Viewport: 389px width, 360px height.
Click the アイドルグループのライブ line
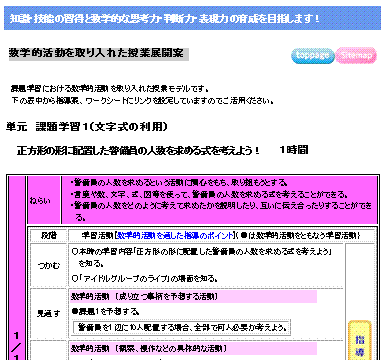tap(145, 278)
